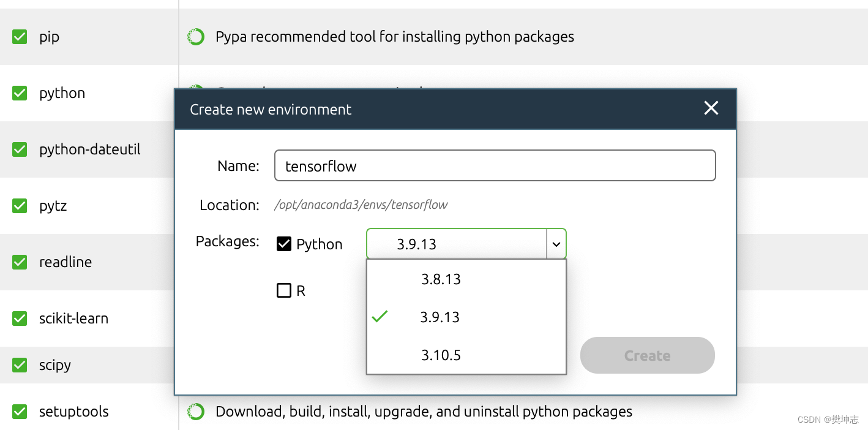The height and width of the screenshot is (430, 868).
Task: Select Python version 3.8.13
Action: click(x=441, y=279)
